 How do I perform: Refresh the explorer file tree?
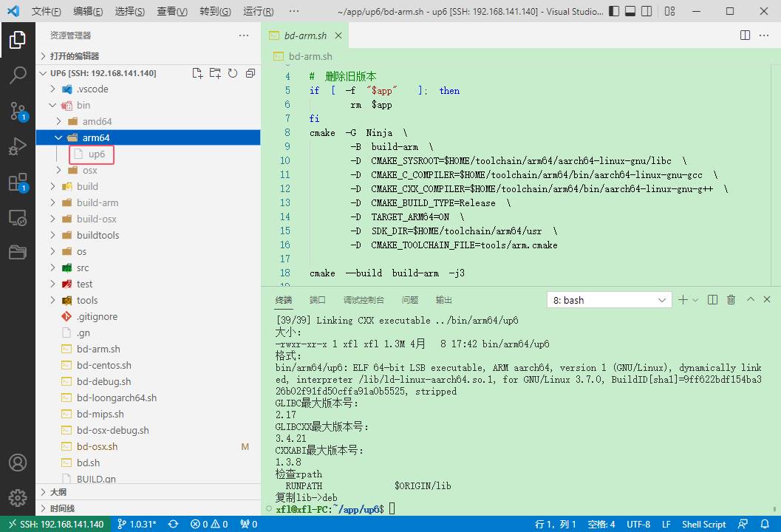(233, 73)
